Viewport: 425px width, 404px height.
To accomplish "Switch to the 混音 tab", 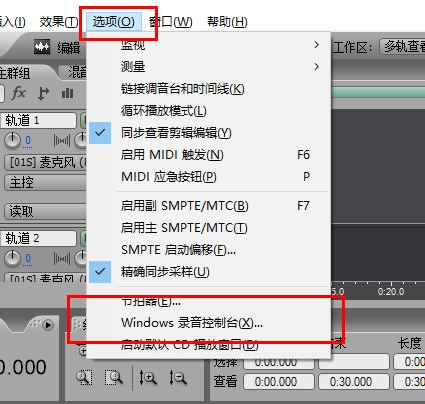I will click(x=74, y=72).
